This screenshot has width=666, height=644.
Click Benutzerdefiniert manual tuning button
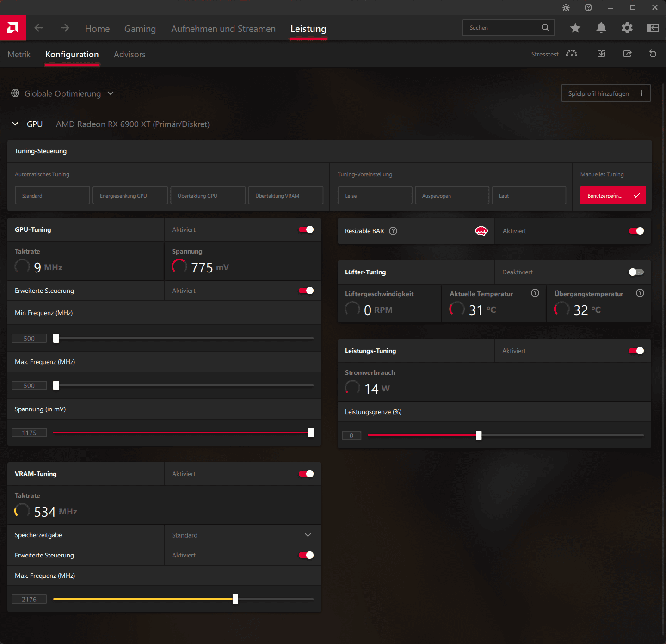pyautogui.click(x=613, y=195)
